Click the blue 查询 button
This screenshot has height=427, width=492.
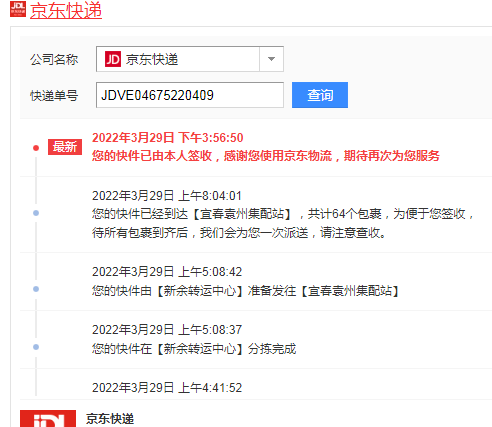click(x=320, y=95)
